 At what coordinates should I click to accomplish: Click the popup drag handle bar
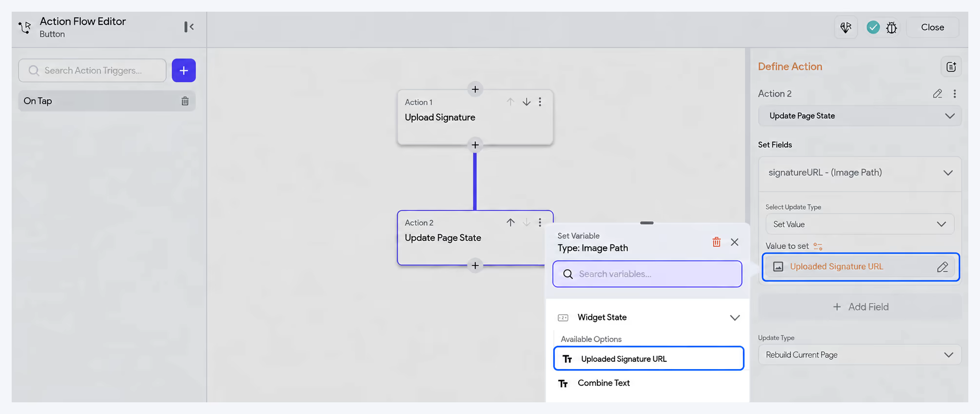tap(647, 223)
